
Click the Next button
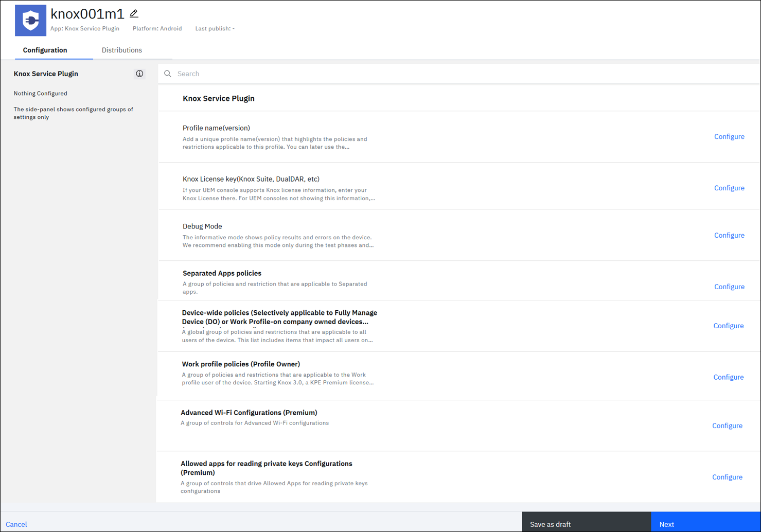pyautogui.click(x=706, y=522)
